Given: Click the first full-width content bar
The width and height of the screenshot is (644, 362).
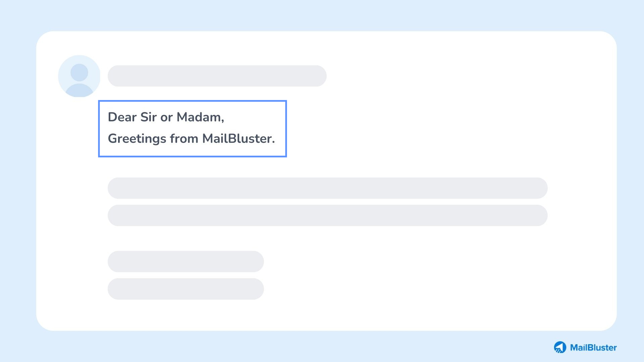Looking at the screenshot, I should point(327,188).
